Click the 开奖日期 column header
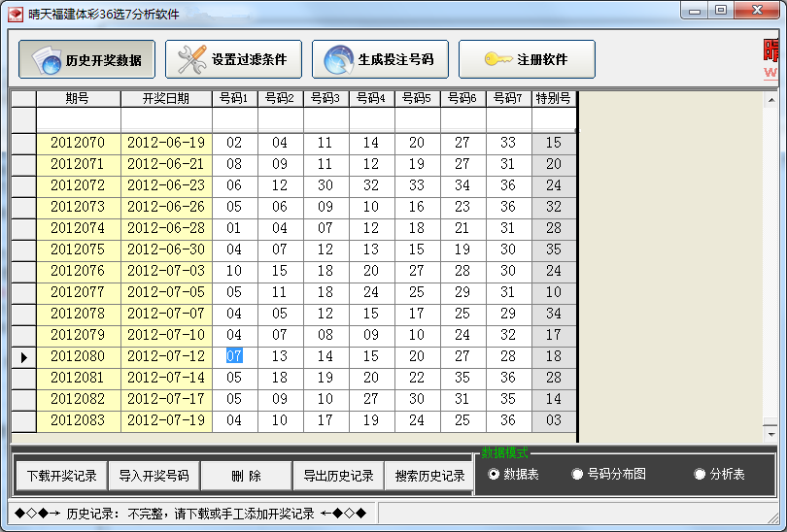The image size is (787, 532). [x=166, y=99]
